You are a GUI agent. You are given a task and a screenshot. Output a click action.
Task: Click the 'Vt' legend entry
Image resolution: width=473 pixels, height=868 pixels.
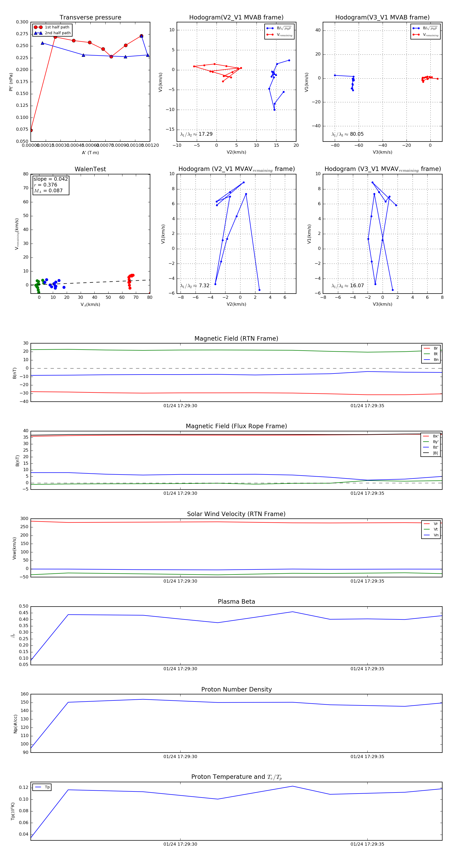coord(431,529)
